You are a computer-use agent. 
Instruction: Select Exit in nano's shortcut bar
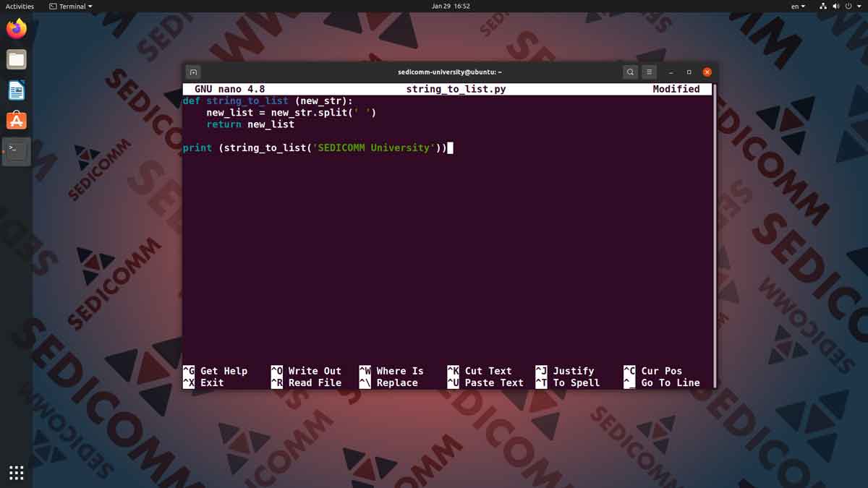(x=210, y=382)
